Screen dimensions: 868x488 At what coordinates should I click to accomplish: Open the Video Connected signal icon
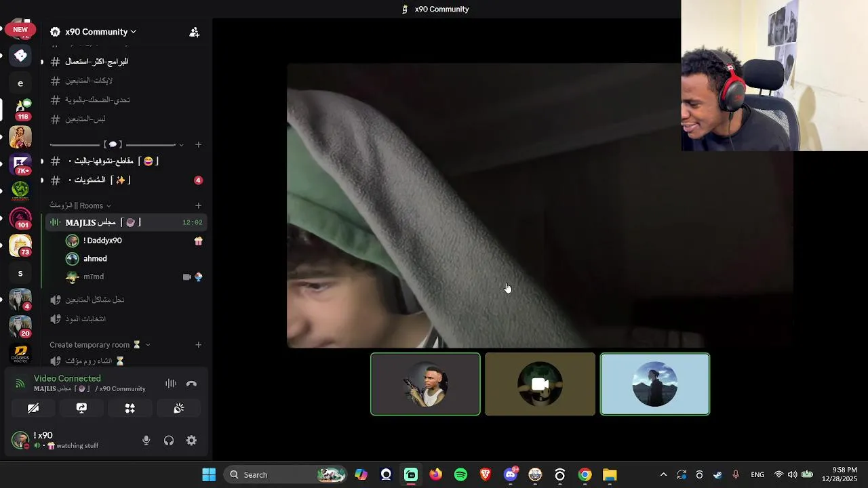pyautogui.click(x=20, y=384)
